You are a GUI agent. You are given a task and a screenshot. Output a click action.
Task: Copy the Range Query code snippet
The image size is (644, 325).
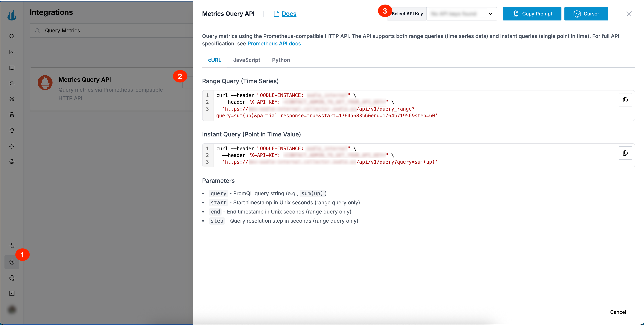(x=626, y=100)
